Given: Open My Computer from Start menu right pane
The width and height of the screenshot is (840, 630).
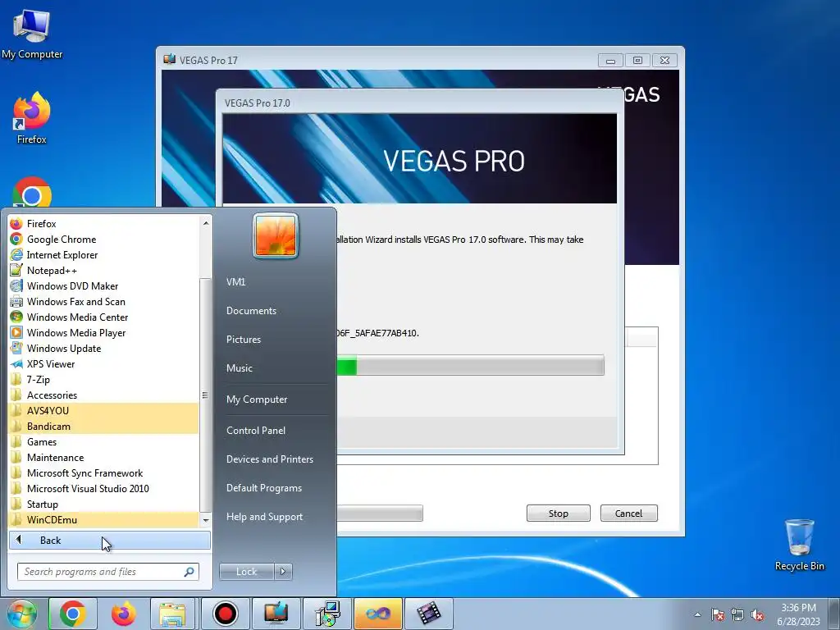Looking at the screenshot, I should point(257,399).
